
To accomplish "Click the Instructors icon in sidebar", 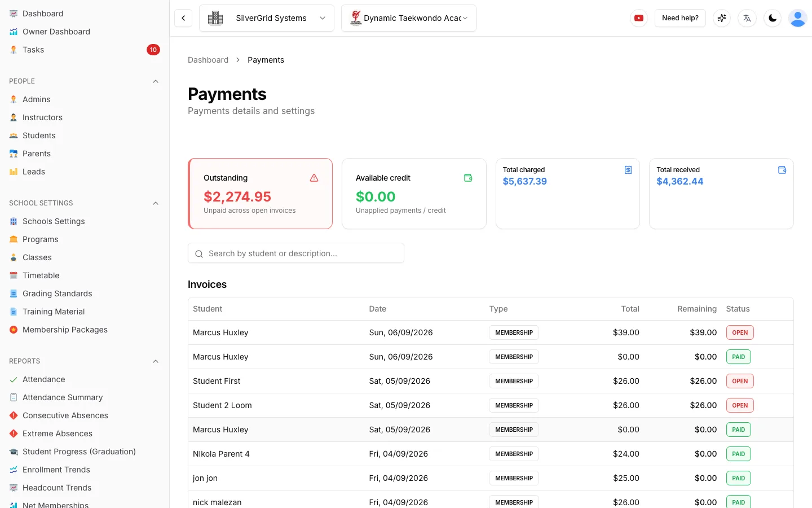I will tap(14, 117).
